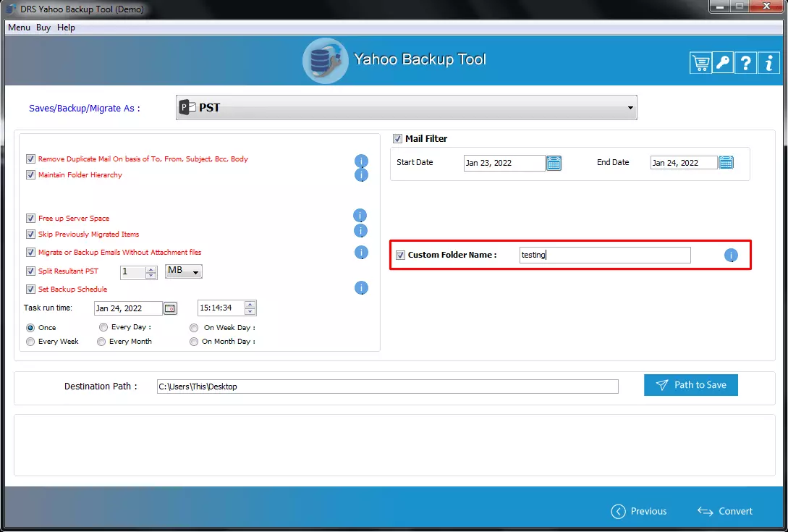Screen dimensions: 788x532
Task: Click the Start Date field
Action: point(504,163)
